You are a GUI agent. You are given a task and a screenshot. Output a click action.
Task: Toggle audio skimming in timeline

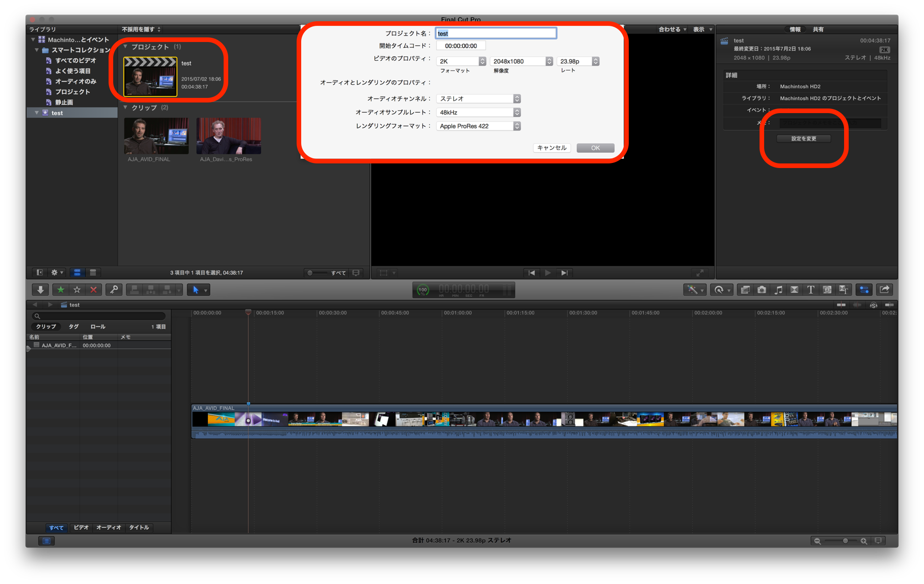[x=857, y=305]
